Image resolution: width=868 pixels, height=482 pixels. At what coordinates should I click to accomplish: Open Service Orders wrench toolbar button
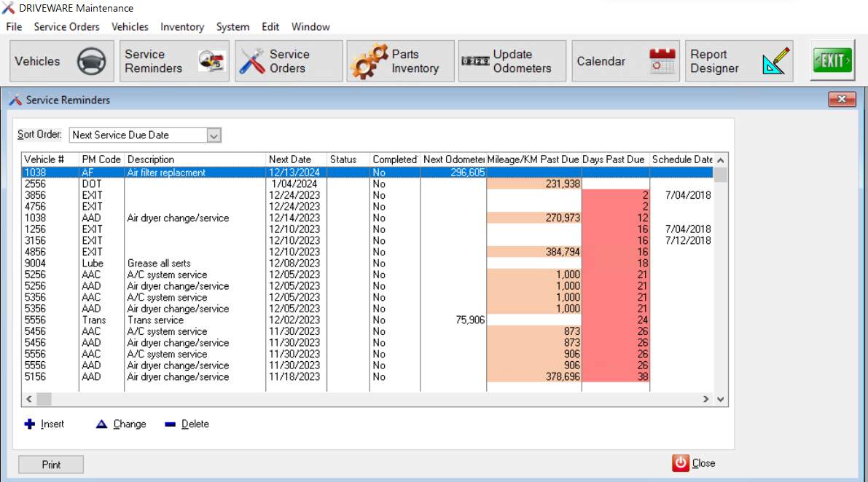[x=289, y=61]
